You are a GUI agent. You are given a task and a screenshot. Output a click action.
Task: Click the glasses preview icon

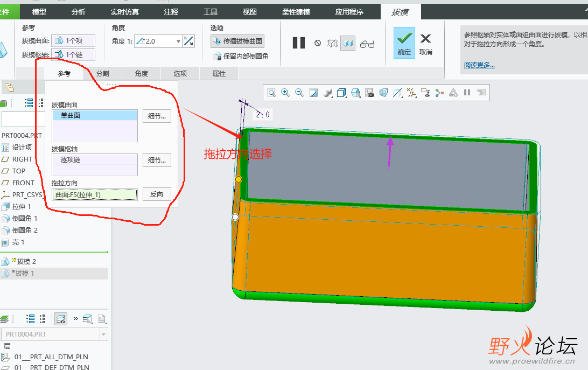click(367, 44)
